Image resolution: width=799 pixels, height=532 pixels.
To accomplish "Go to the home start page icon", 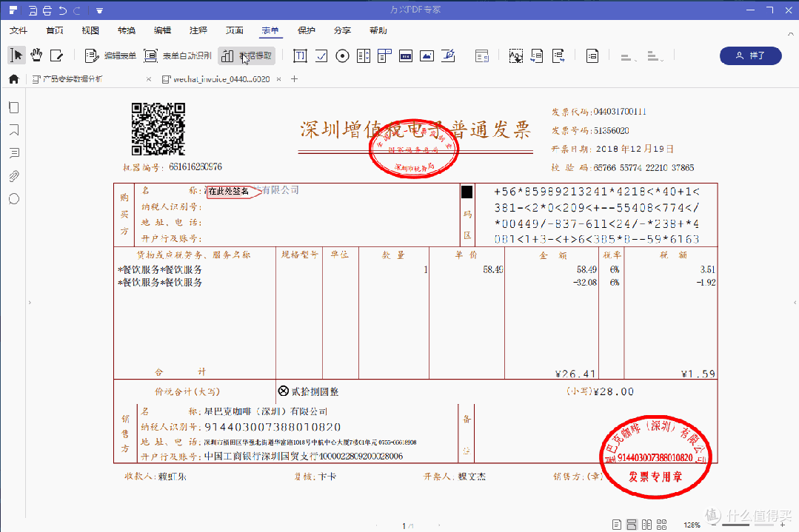I will coord(14,79).
